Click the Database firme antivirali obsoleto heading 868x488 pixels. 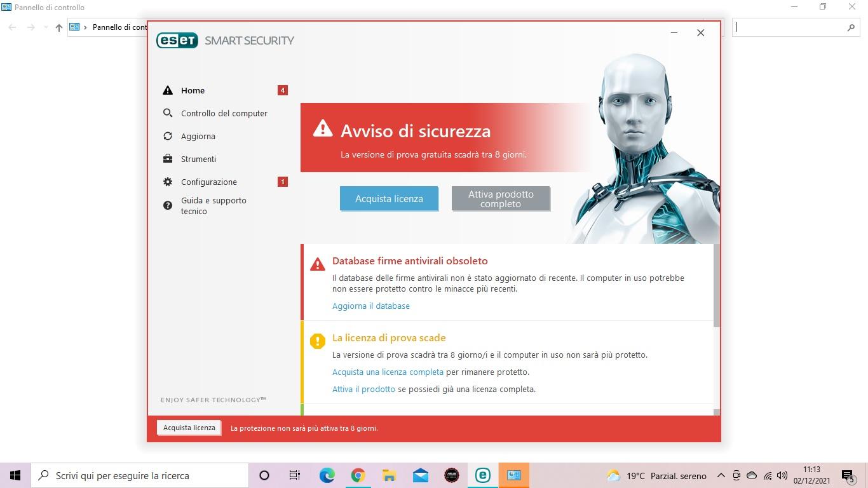(410, 261)
